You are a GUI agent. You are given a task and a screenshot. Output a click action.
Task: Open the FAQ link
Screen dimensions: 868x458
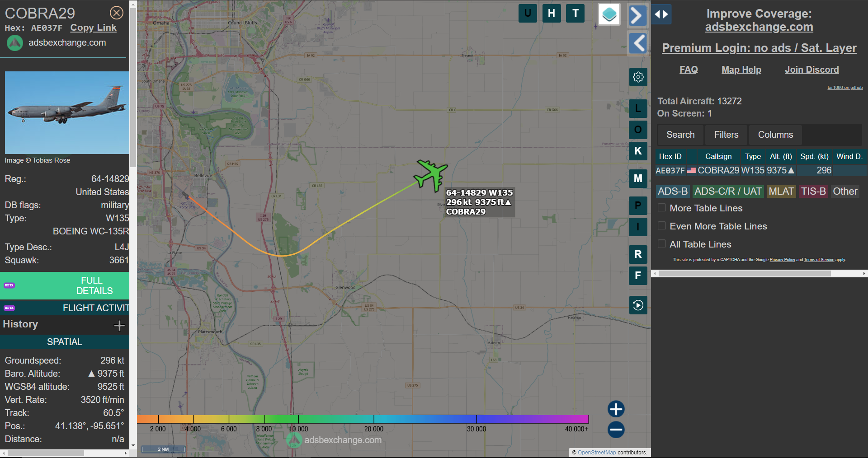[x=689, y=70]
